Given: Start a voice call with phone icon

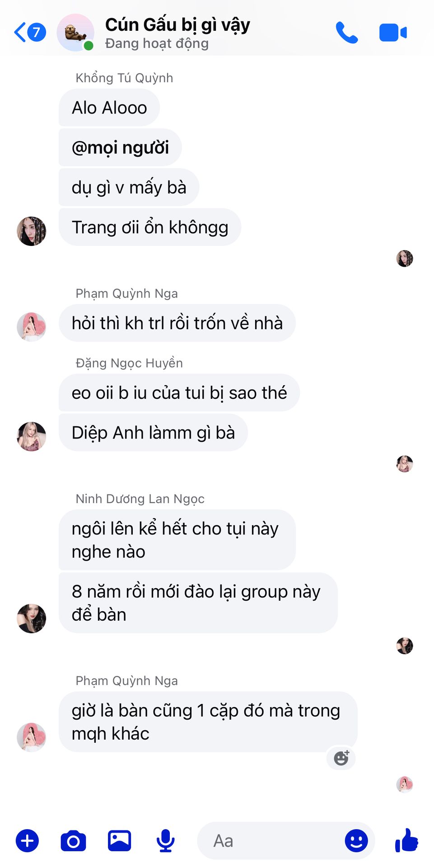Looking at the screenshot, I should pyautogui.click(x=346, y=33).
